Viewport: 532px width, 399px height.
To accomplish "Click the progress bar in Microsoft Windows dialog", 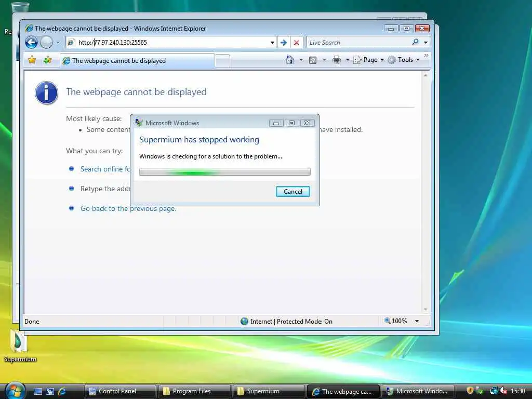I will [x=224, y=171].
